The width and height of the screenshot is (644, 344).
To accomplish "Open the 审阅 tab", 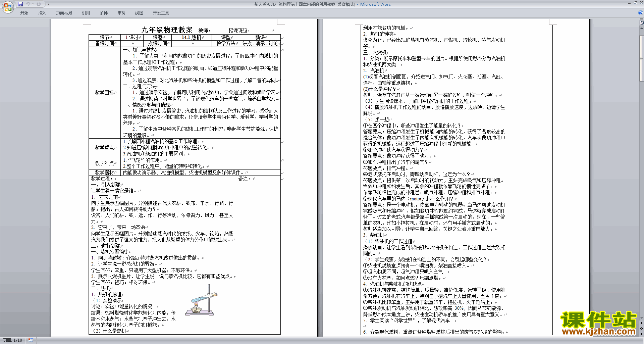I will click(x=121, y=13).
